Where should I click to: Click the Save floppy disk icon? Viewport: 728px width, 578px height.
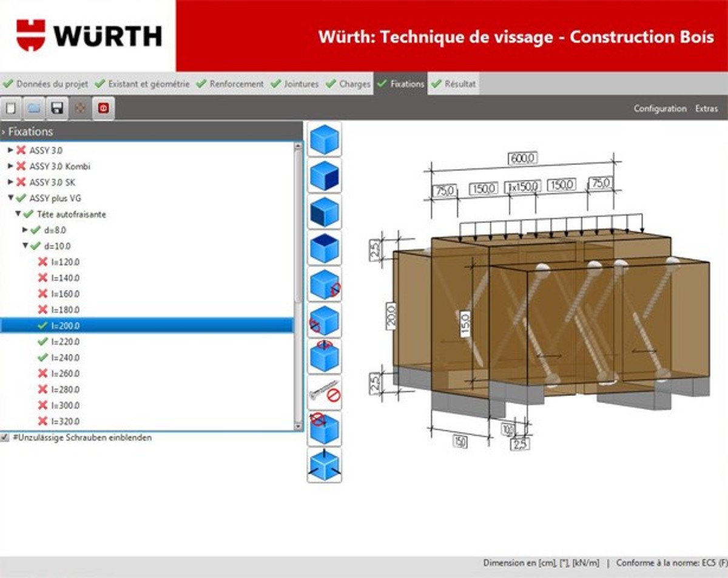pos(57,109)
